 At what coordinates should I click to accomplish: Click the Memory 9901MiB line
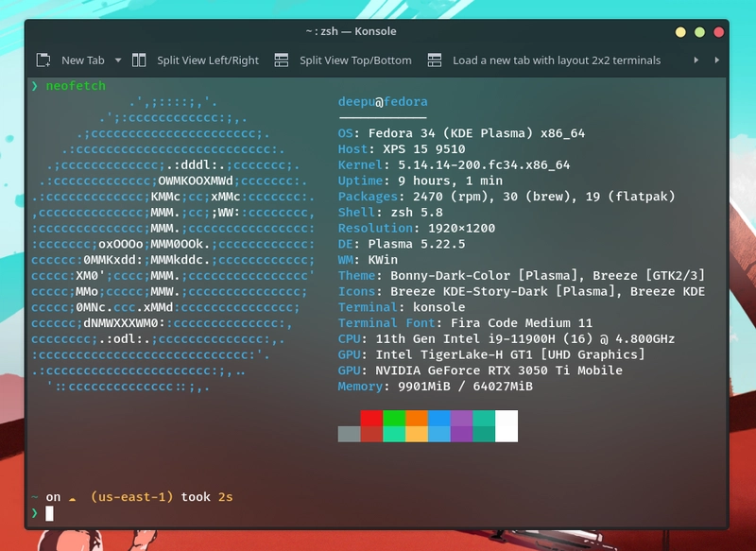pyautogui.click(x=436, y=387)
